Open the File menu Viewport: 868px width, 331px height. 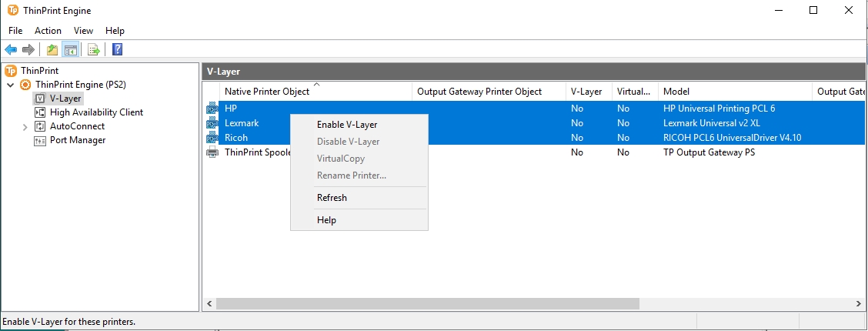click(x=15, y=31)
